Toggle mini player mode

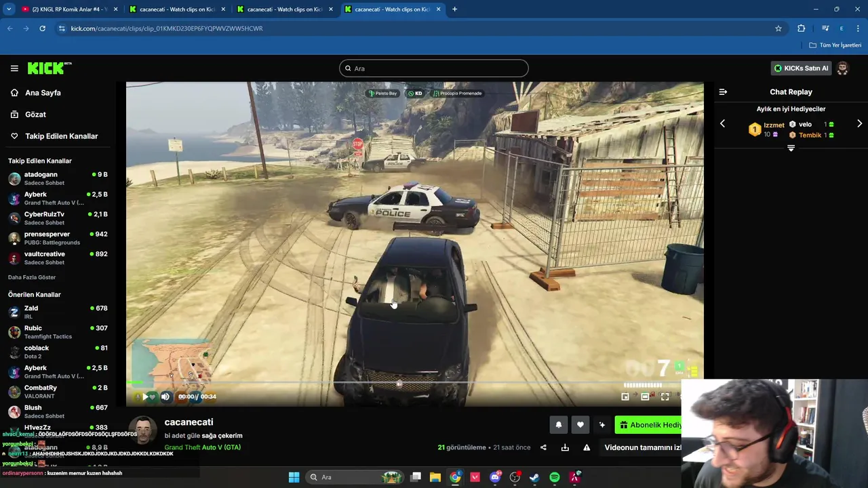pyautogui.click(x=625, y=396)
